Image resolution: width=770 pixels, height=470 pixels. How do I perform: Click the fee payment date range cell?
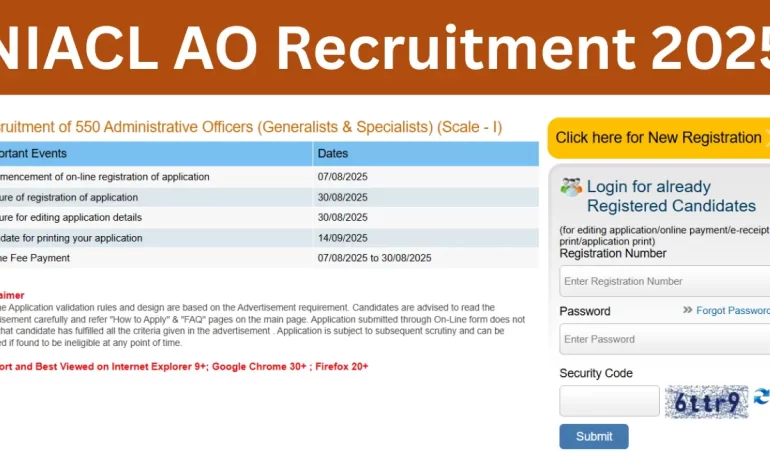(374, 258)
